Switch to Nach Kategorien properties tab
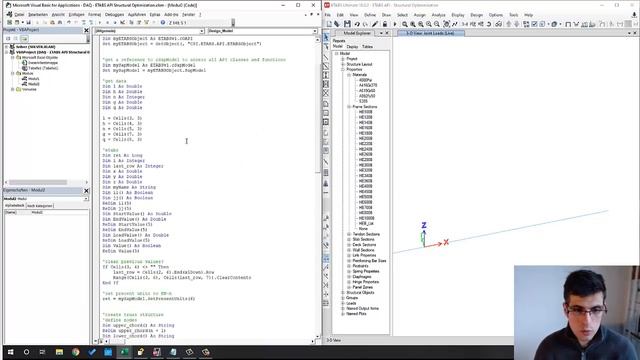Screen dimensions: 640x360 pos(40,206)
